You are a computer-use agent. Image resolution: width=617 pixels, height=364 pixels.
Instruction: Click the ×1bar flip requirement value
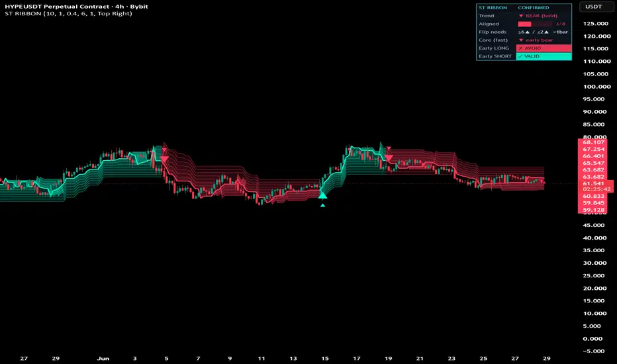[x=560, y=32]
